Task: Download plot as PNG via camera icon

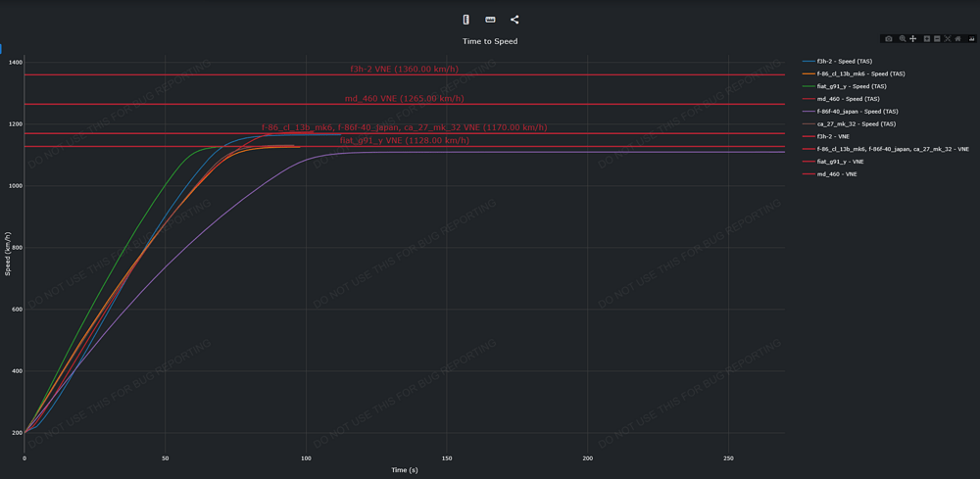Action: click(x=889, y=39)
